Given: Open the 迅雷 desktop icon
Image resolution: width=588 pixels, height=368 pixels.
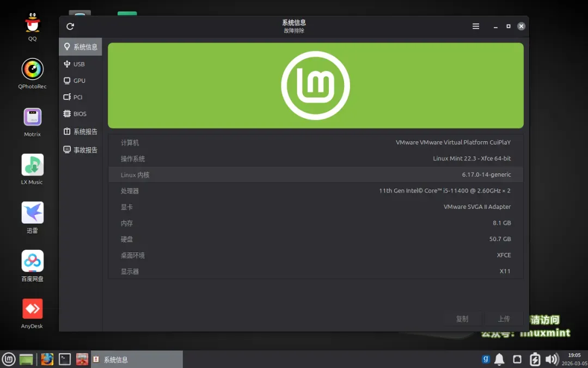Looking at the screenshot, I should point(32,217).
